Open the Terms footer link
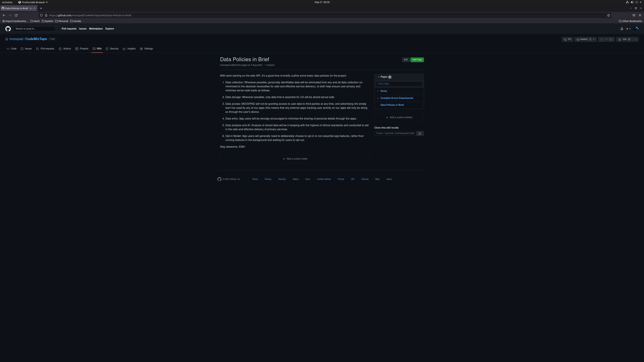This screenshot has width=644, height=362. point(255,179)
